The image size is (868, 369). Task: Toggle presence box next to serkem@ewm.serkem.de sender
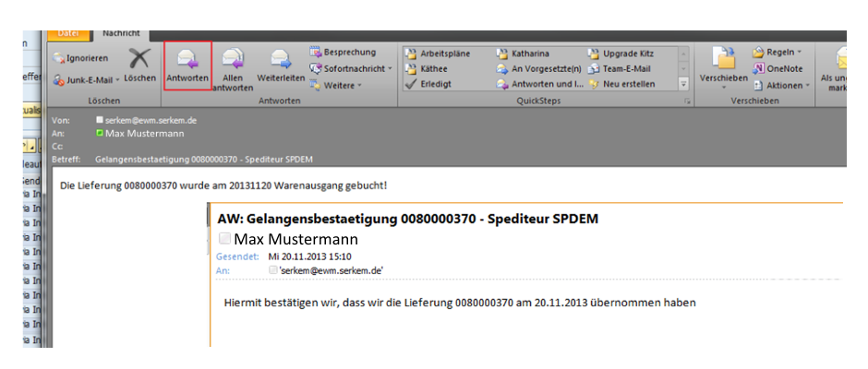click(100, 120)
